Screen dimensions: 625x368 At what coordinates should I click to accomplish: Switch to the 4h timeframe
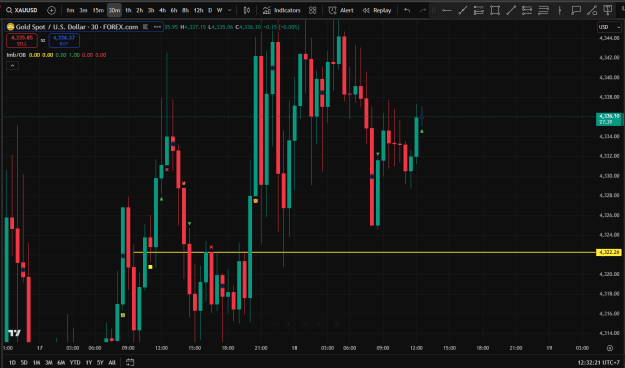point(162,10)
